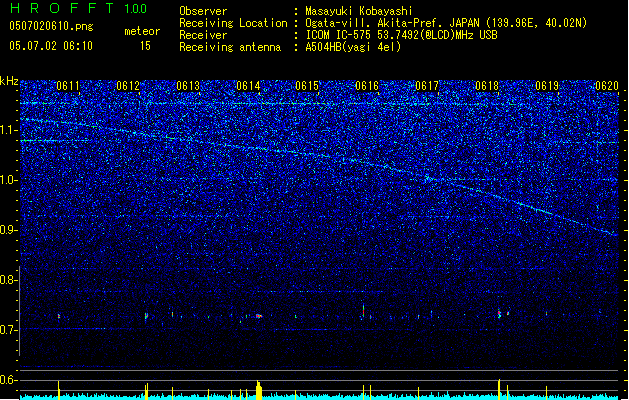Click the 0616 time marker
Viewport: 629px width, 400px height.
pos(367,85)
